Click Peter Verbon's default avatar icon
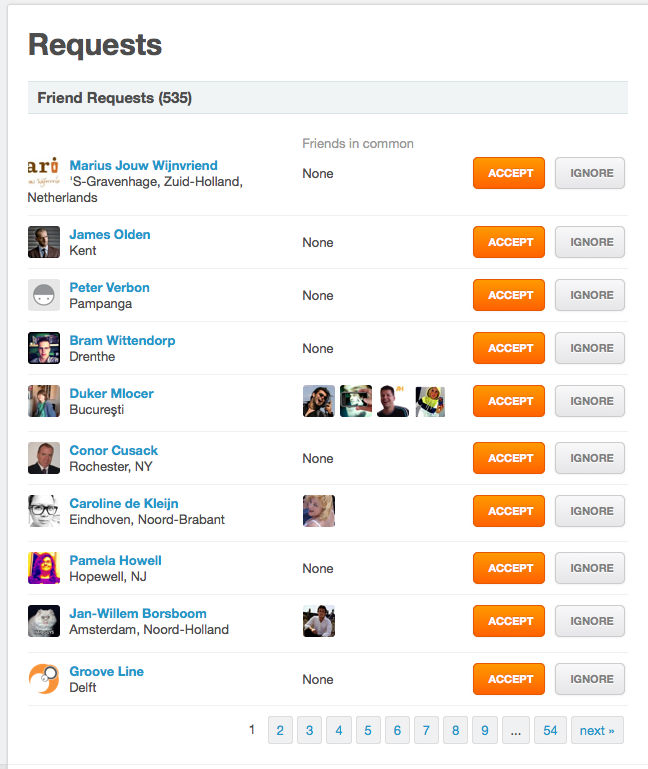 [x=44, y=295]
